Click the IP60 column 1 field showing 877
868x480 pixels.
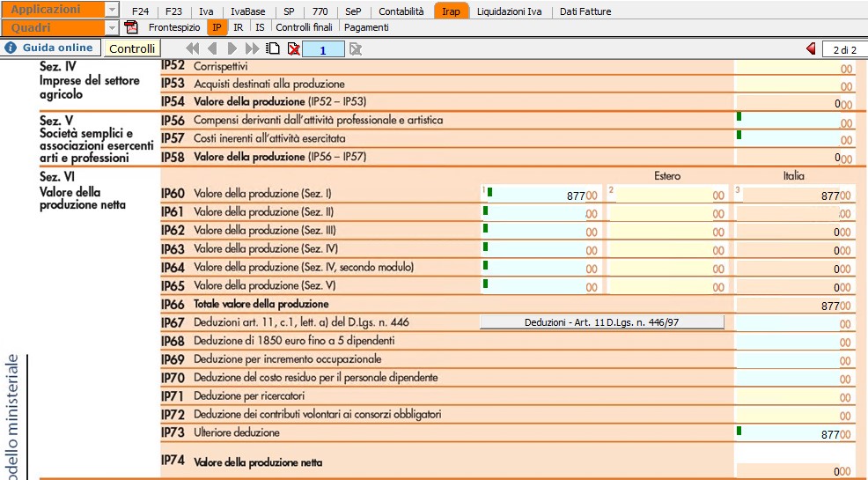pyautogui.click(x=540, y=195)
